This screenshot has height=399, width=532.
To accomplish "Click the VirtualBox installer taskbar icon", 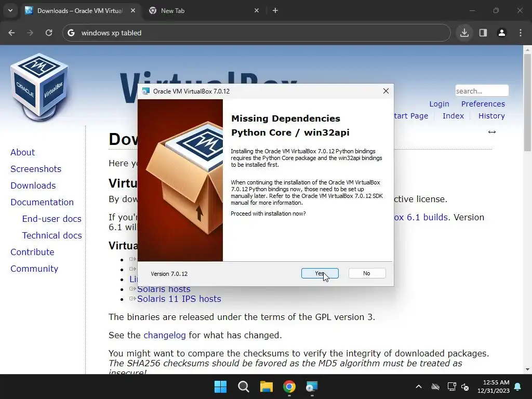I will point(312,387).
